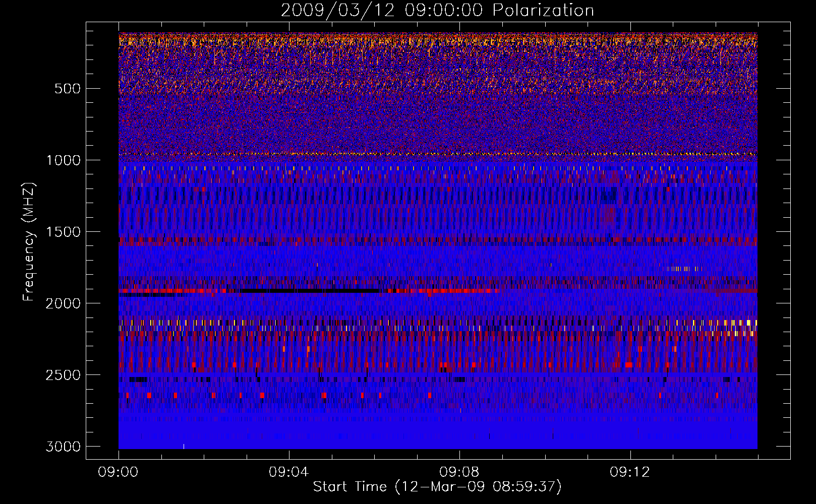Image resolution: width=816 pixels, height=504 pixels.
Task: Click the 'Frequency (MHZ)' axis label
Action: click(29, 242)
